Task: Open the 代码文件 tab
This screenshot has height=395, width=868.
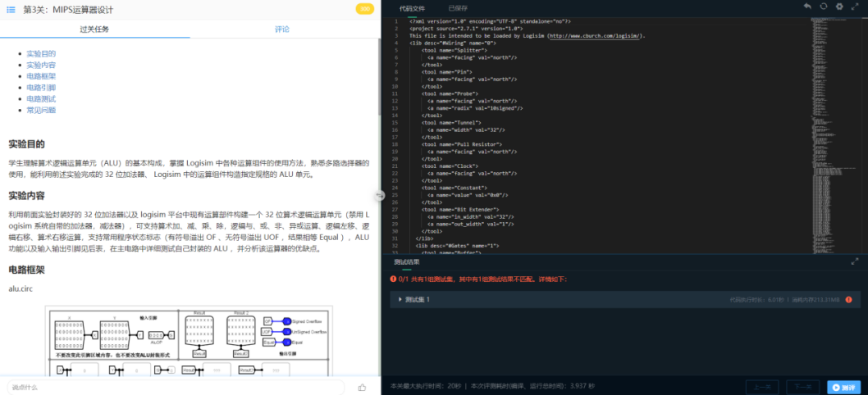Action: tap(412, 7)
